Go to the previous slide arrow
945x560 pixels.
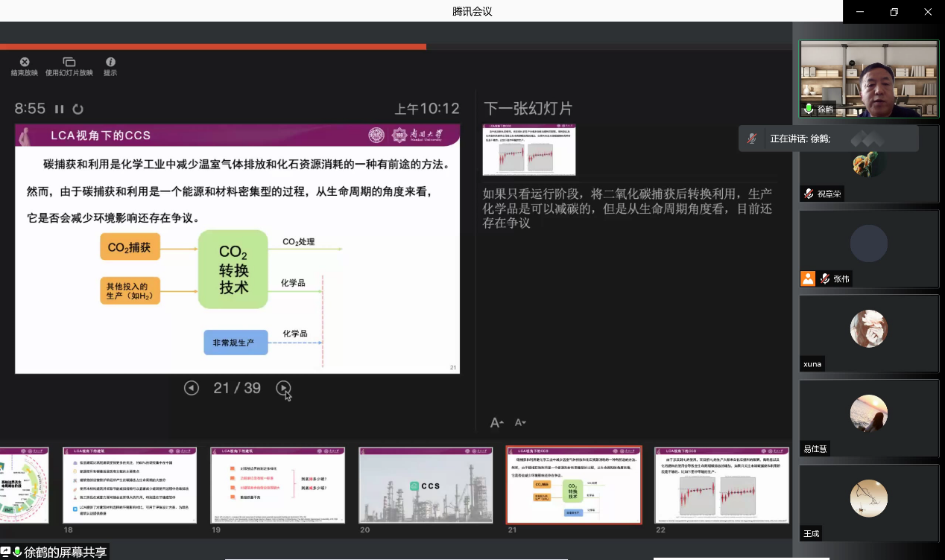(x=192, y=388)
